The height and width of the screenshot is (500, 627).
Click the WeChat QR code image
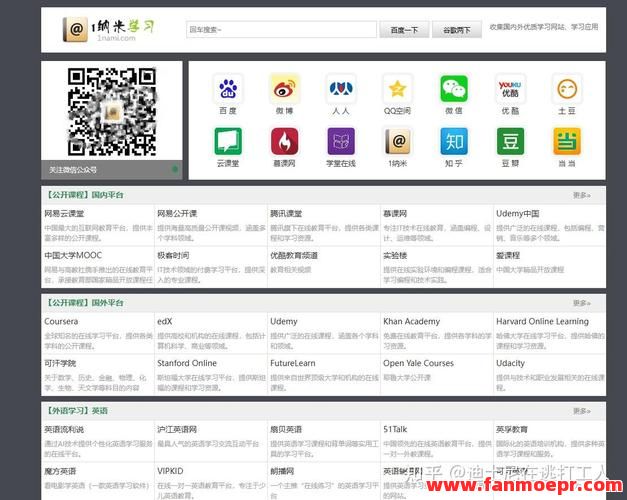(x=112, y=111)
